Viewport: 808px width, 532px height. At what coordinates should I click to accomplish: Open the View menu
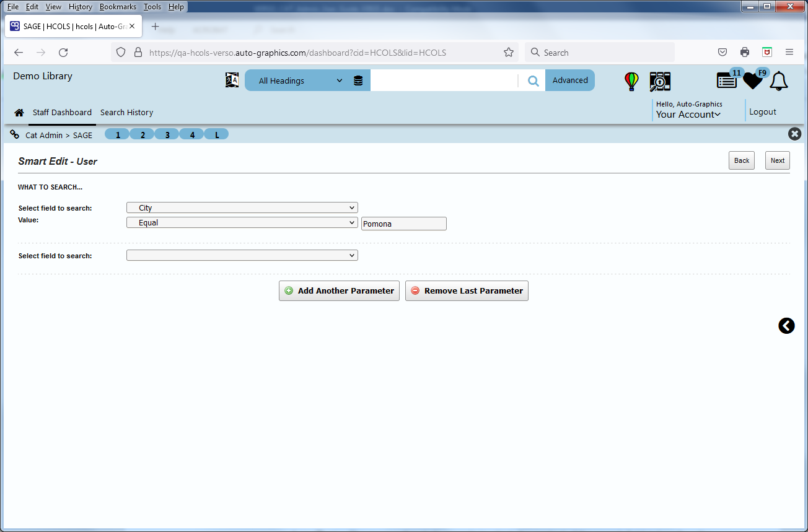pos(53,7)
